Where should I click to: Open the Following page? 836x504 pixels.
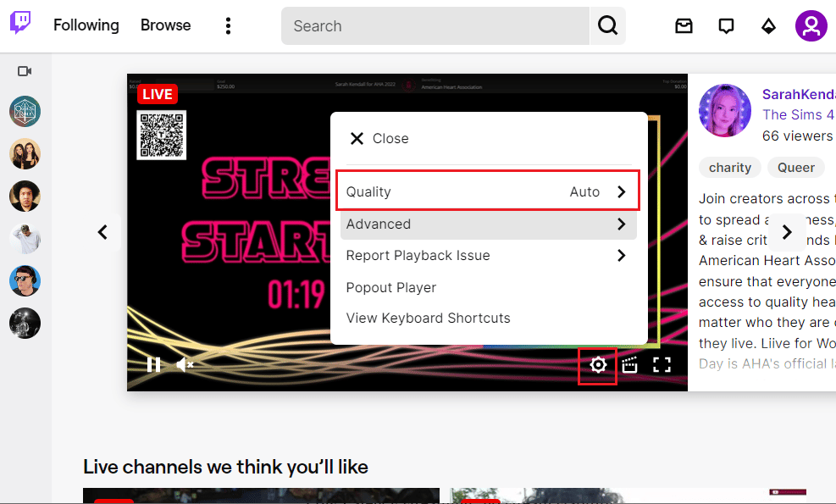[x=86, y=25]
